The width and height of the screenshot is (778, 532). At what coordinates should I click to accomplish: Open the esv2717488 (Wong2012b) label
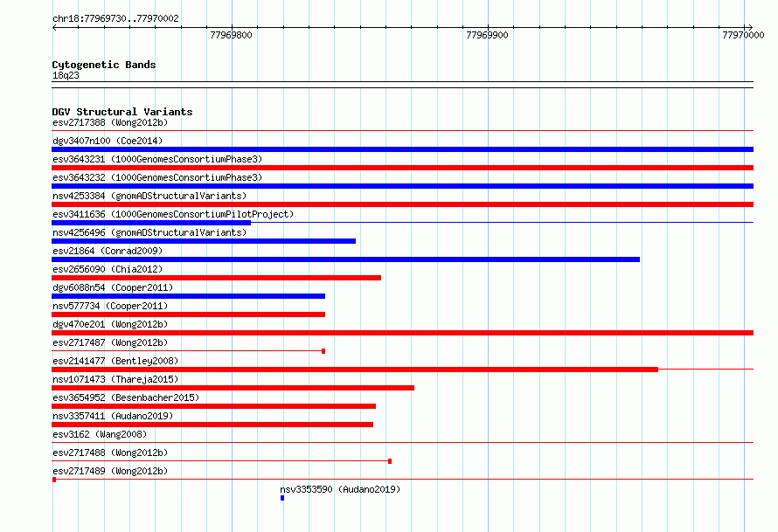[110, 453]
